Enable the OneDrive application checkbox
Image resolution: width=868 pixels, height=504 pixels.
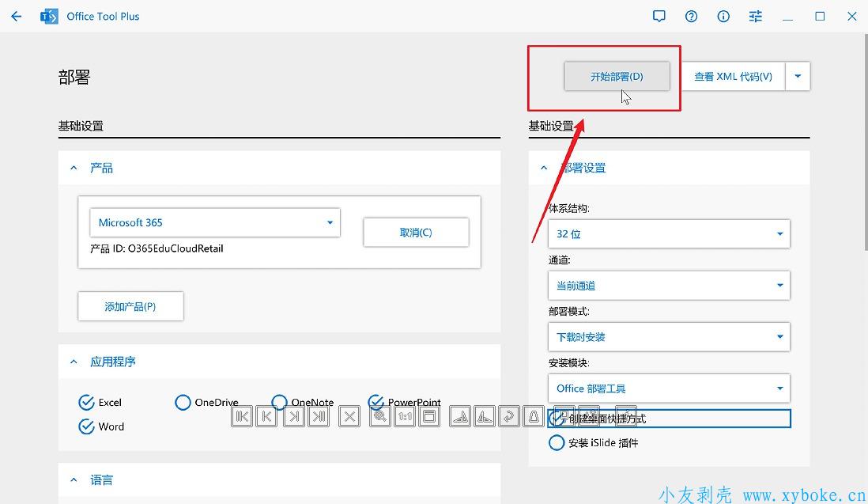(x=183, y=403)
